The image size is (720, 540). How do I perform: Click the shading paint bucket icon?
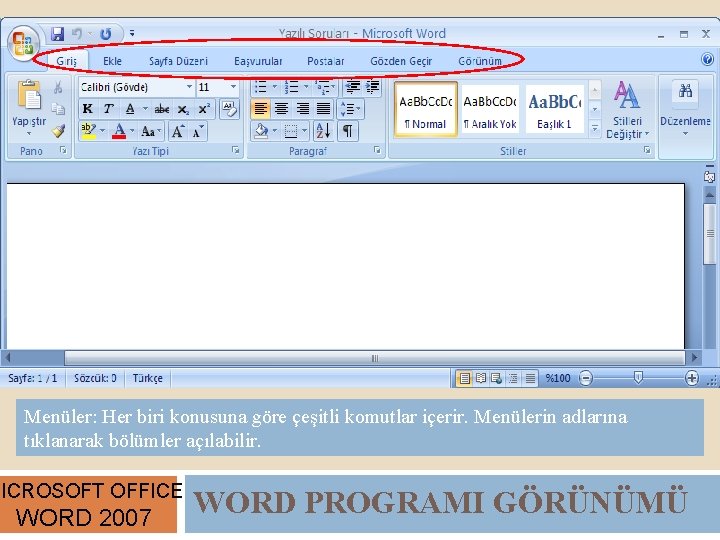[261, 131]
